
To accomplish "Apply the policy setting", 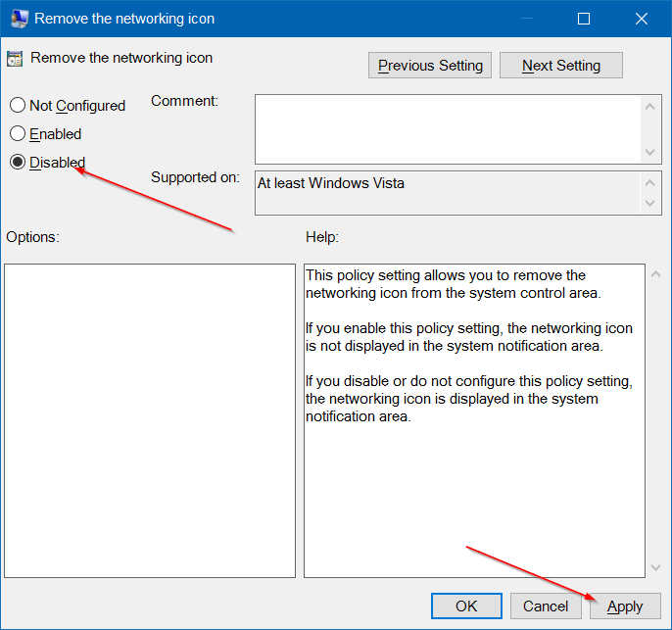I will [625, 606].
